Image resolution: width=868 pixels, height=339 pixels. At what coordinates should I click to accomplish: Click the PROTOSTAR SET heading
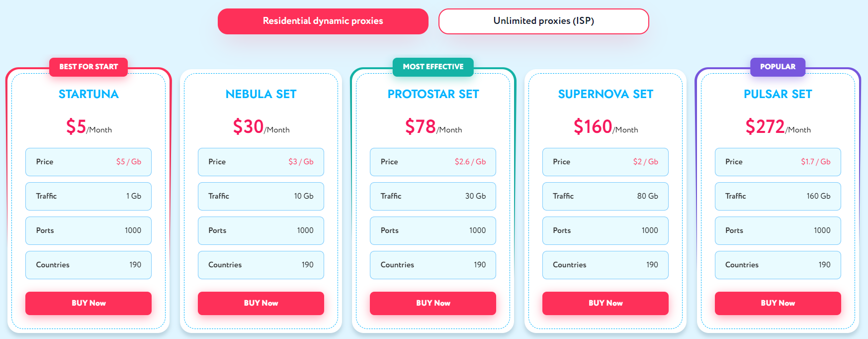pyautogui.click(x=433, y=94)
